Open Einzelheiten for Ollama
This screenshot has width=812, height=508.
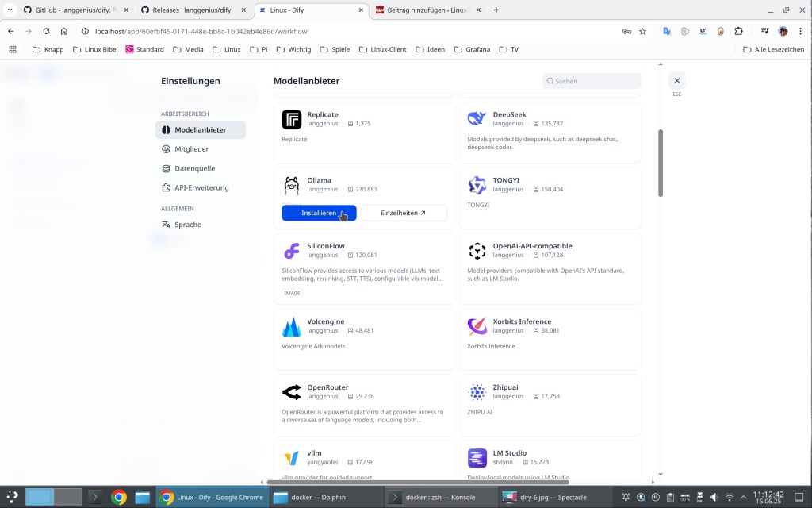pyautogui.click(x=403, y=213)
